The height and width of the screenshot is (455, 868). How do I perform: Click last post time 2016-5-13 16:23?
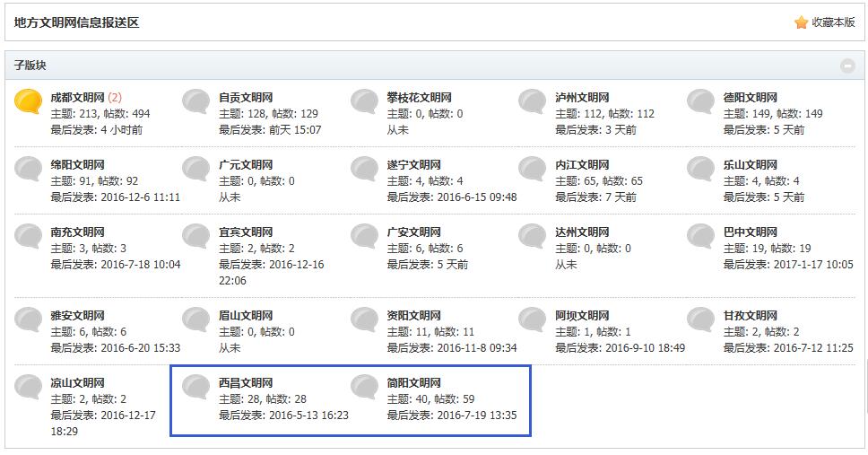[x=308, y=416]
